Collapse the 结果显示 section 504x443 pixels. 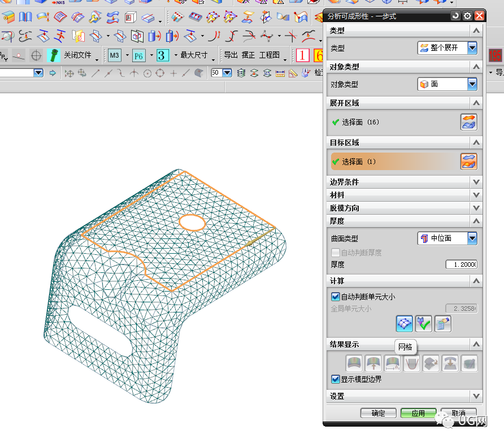click(x=476, y=344)
